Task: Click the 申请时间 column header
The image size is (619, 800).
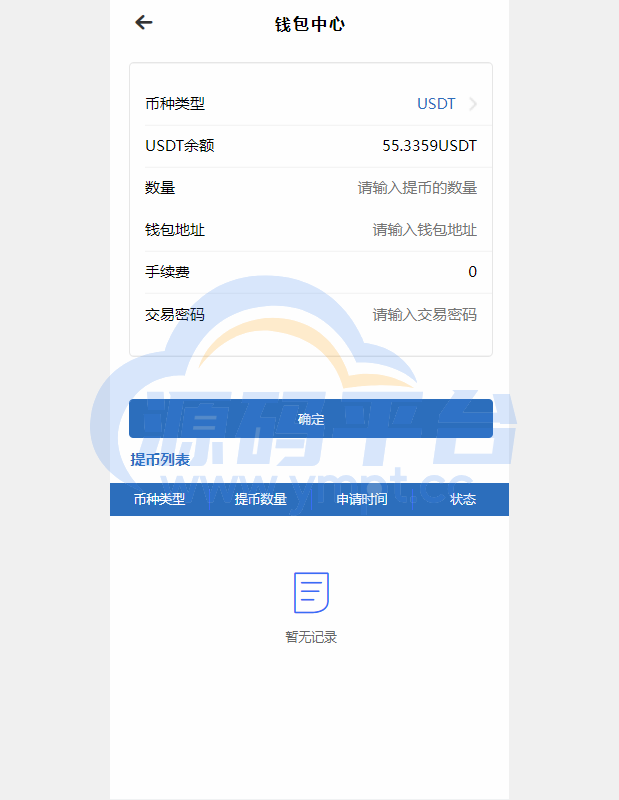Action: pos(361,499)
